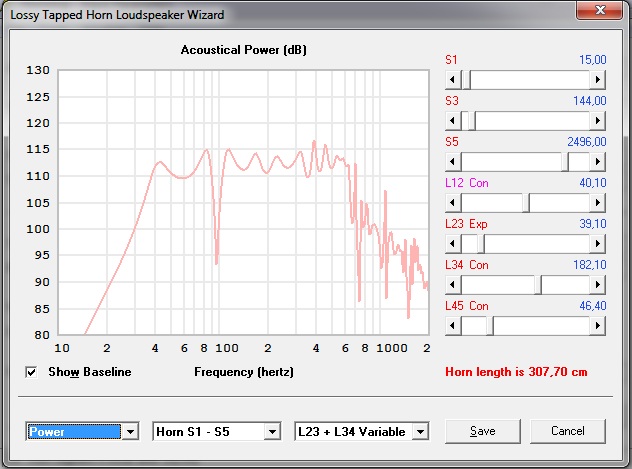632x469 pixels.
Task: Click the L34 value 182,10
Action: click(590, 265)
